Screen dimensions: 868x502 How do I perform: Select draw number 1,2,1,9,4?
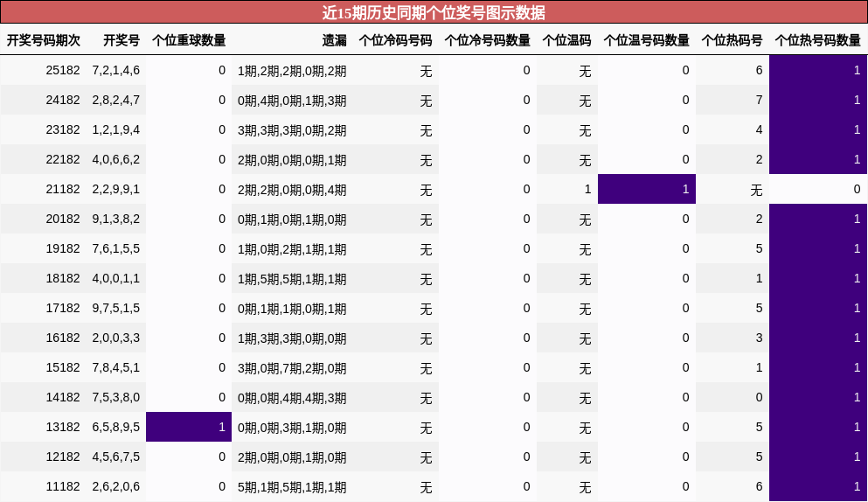115,129
